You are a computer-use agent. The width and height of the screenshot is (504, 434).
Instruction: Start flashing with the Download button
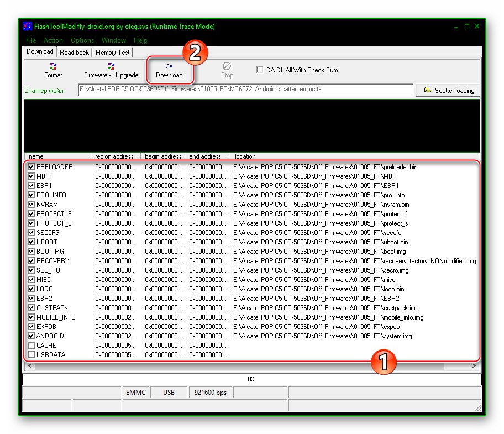click(x=169, y=70)
